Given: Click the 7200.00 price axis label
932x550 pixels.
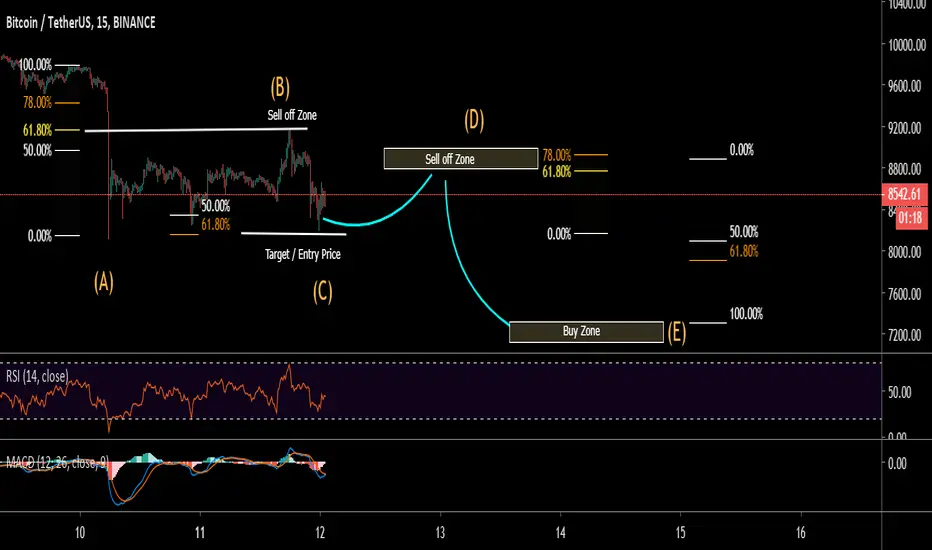Looking at the screenshot, I should [906, 335].
